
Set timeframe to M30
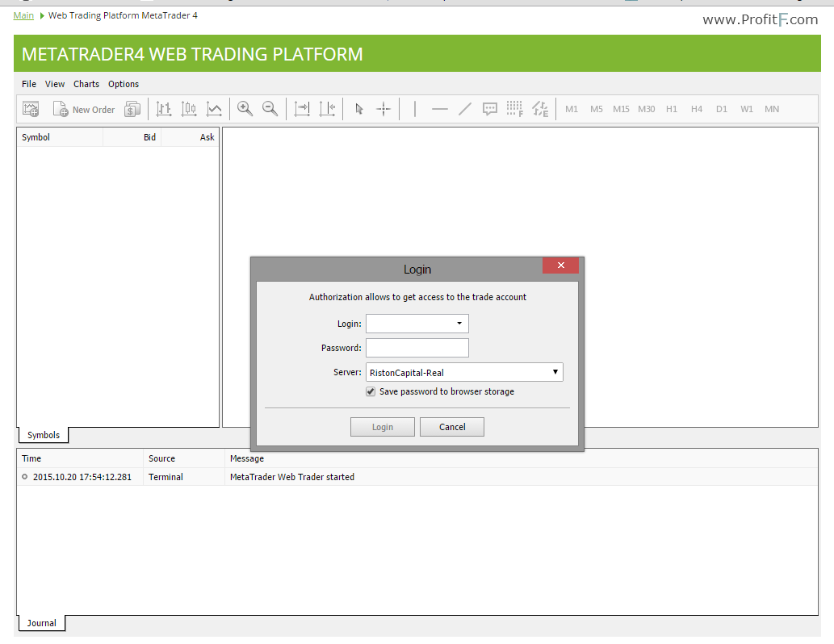pyautogui.click(x=647, y=109)
